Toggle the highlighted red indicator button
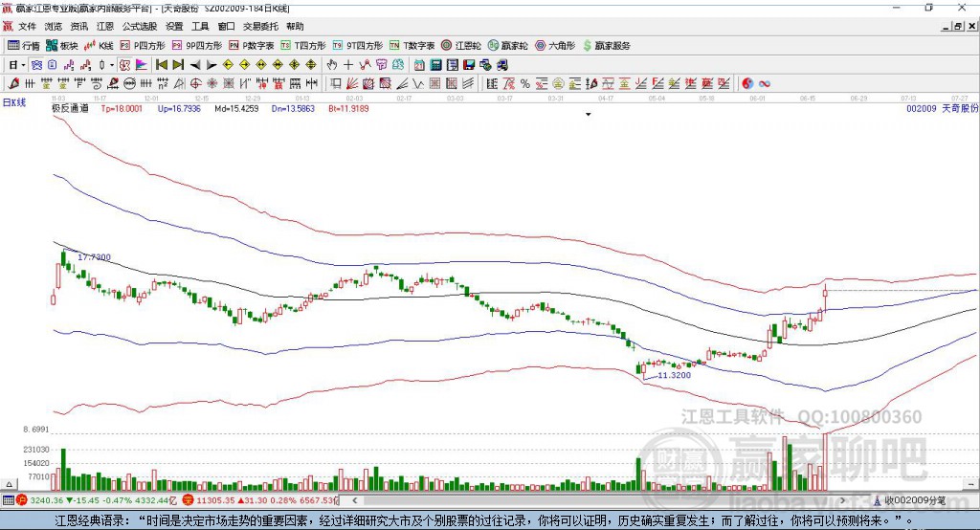This screenshot has height=530, width=980. 125,65
